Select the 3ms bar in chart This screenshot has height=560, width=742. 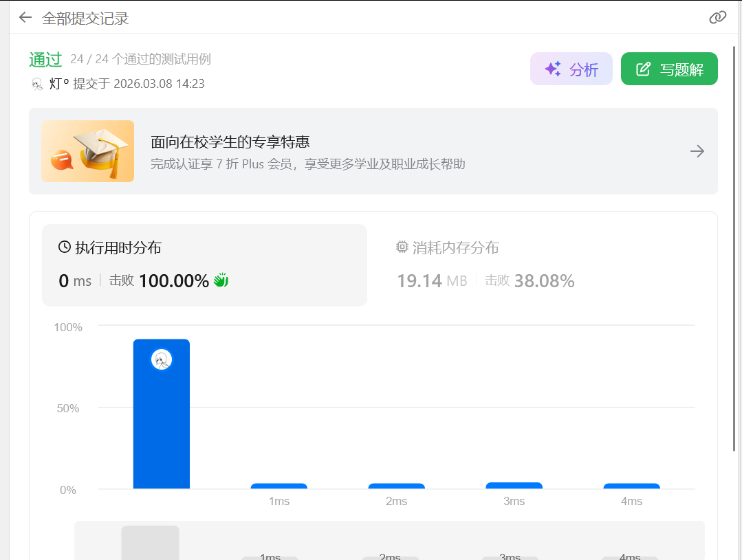(514, 485)
